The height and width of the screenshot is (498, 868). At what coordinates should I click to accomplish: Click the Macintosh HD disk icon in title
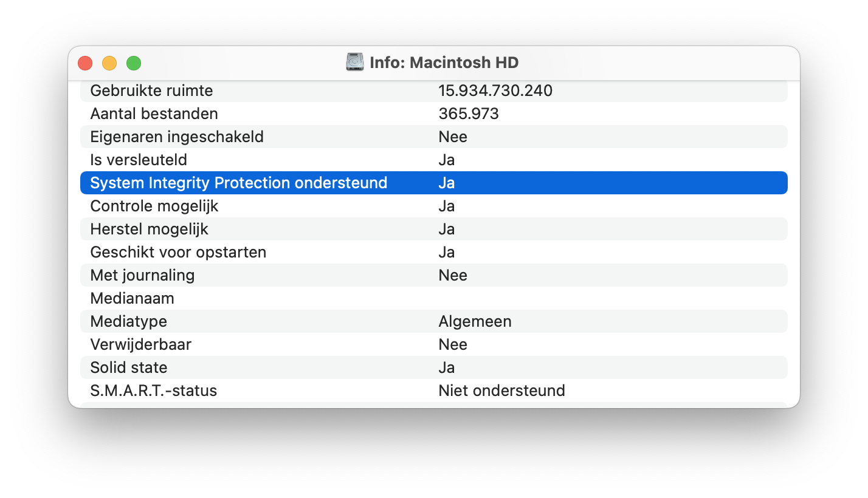(355, 63)
